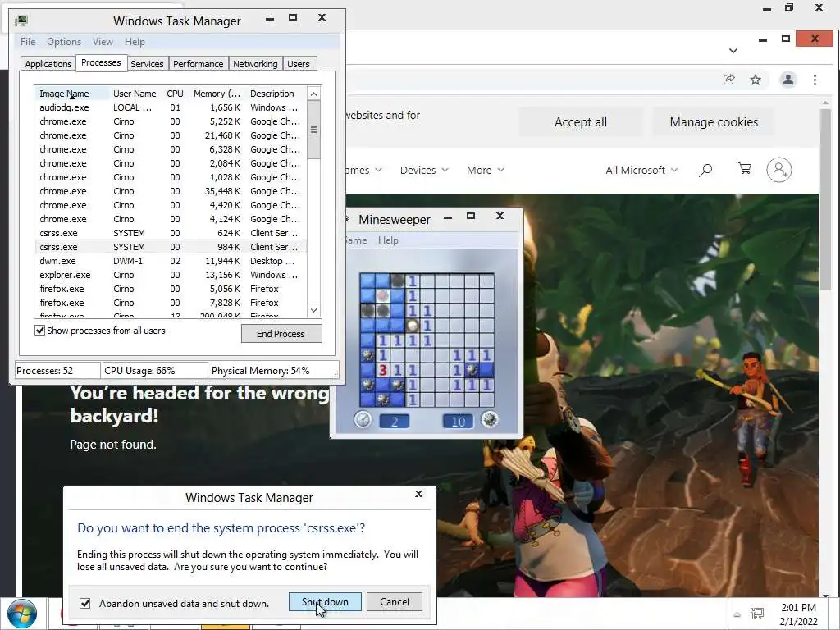Screen dimensions: 840x630
Task: Click the search magnifier on Microsoft site
Action: coord(705,171)
